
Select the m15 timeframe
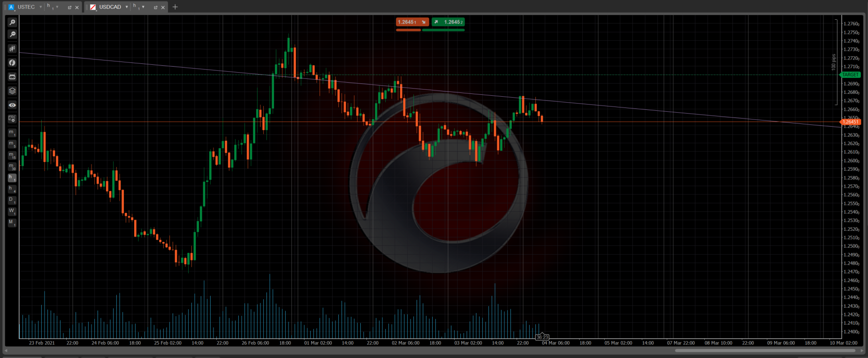click(x=12, y=155)
